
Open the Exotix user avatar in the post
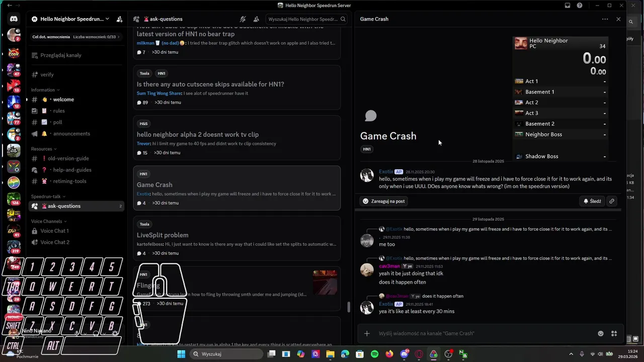pos(367,175)
